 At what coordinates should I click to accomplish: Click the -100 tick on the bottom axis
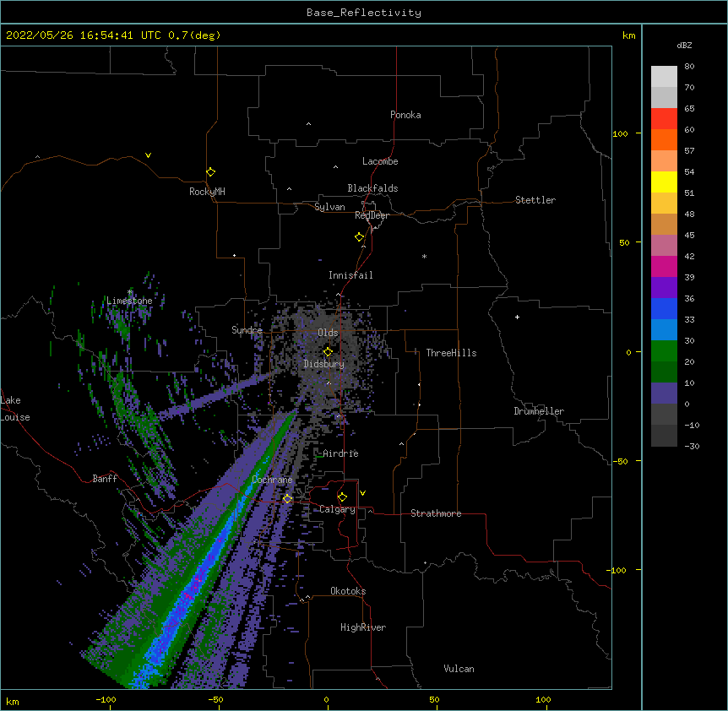coord(106,699)
